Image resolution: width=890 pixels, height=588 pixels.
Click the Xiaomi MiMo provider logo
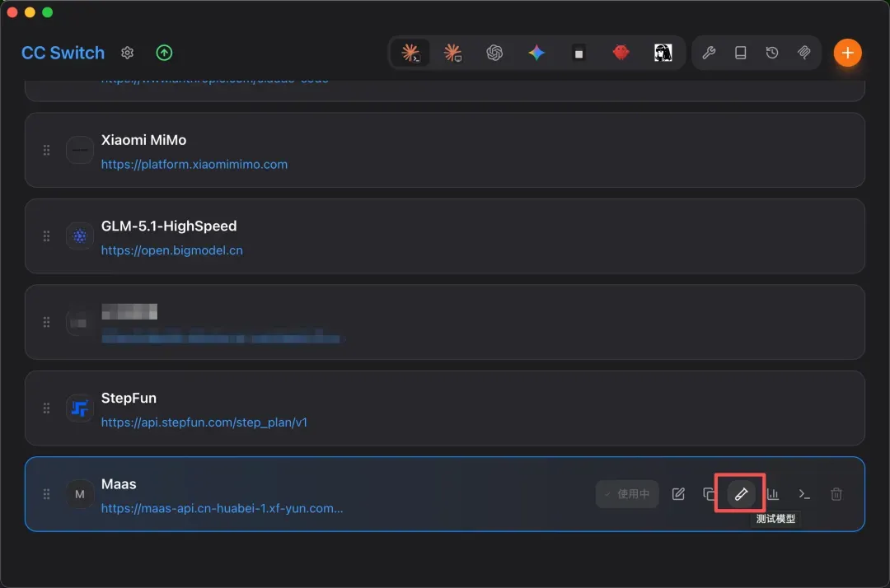click(79, 150)
